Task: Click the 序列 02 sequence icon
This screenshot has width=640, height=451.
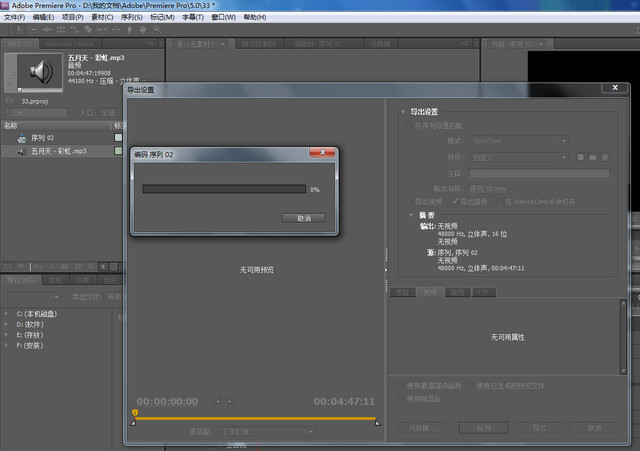Action: click(21, 138)
